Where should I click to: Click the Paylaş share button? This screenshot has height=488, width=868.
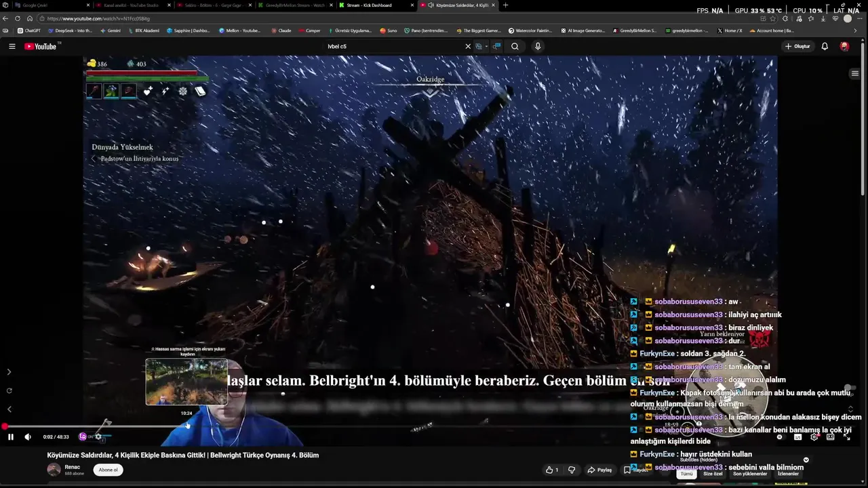599,470
